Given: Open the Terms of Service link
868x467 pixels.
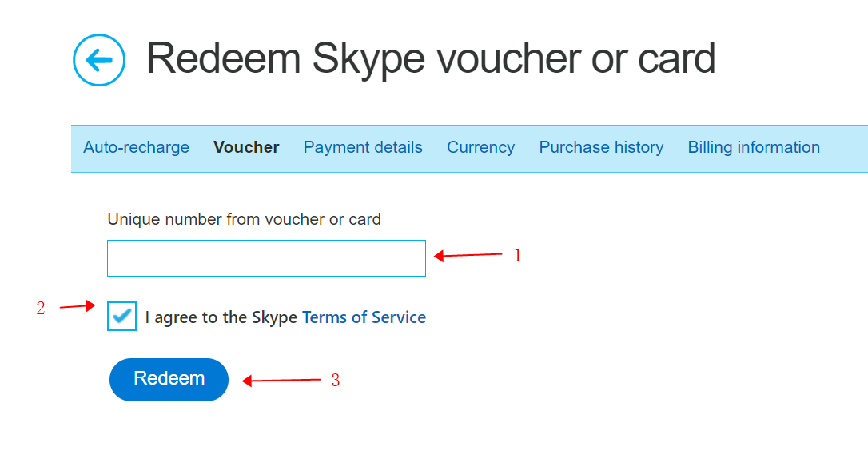Looking at the screenshot, I should [x=364, y=317].
